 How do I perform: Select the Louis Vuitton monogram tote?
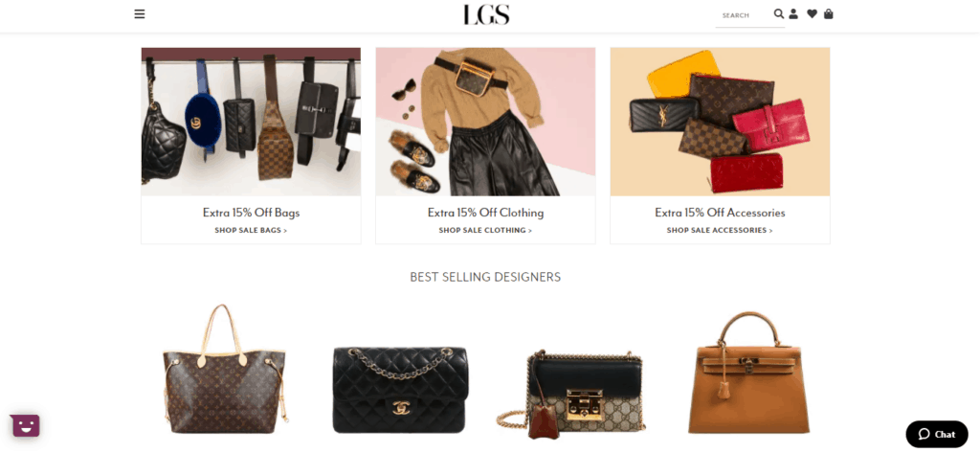coord(225,371)
